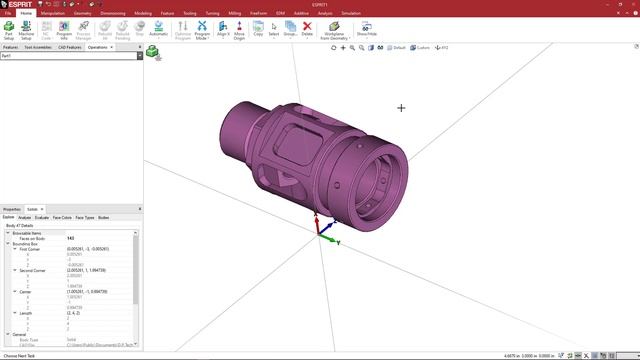Viewport: 640px width, 360px height.
Task: Click the Move Origin tool
Action: click(x=239, y=30)
